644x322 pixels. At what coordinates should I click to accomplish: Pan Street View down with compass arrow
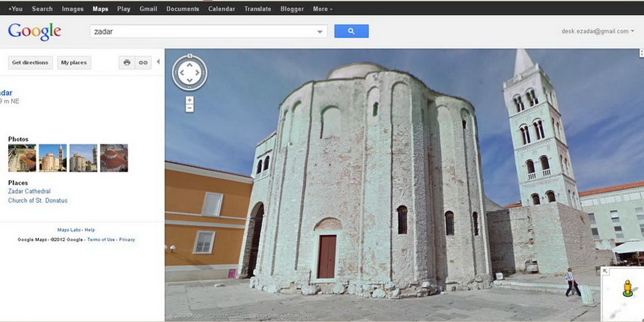tap(189, 82)
